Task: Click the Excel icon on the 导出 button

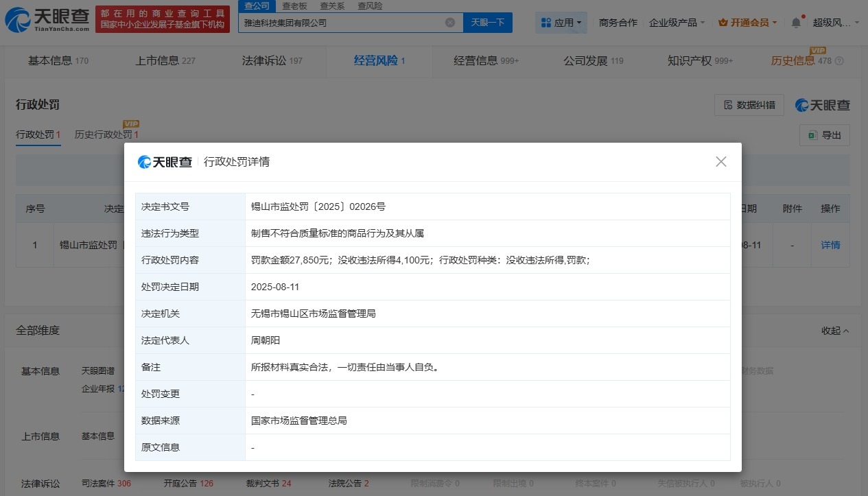Action: coord(814,135)
